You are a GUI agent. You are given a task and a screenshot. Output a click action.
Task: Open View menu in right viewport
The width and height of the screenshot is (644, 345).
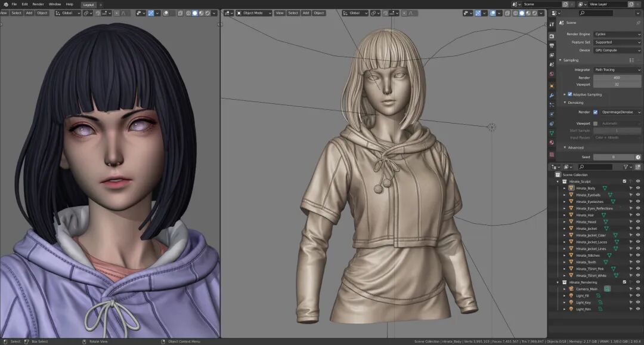click(x=279, y=13)
